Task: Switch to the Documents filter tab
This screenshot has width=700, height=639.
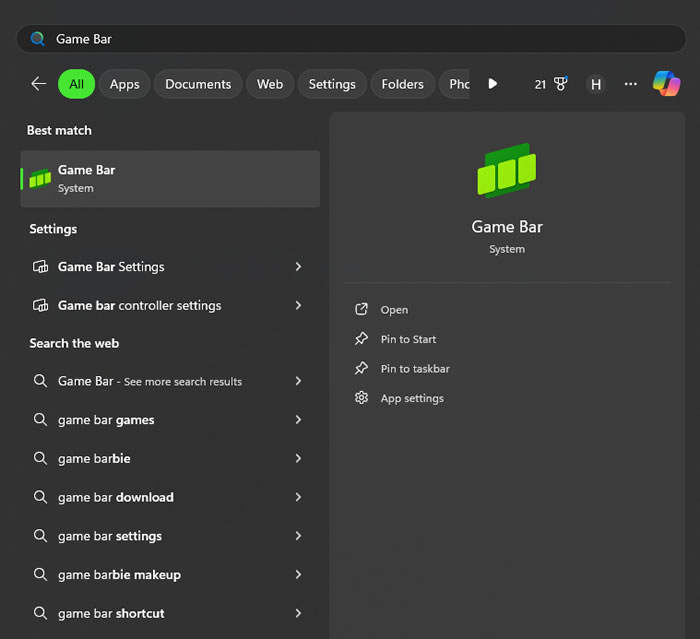Action: point(198,84)
